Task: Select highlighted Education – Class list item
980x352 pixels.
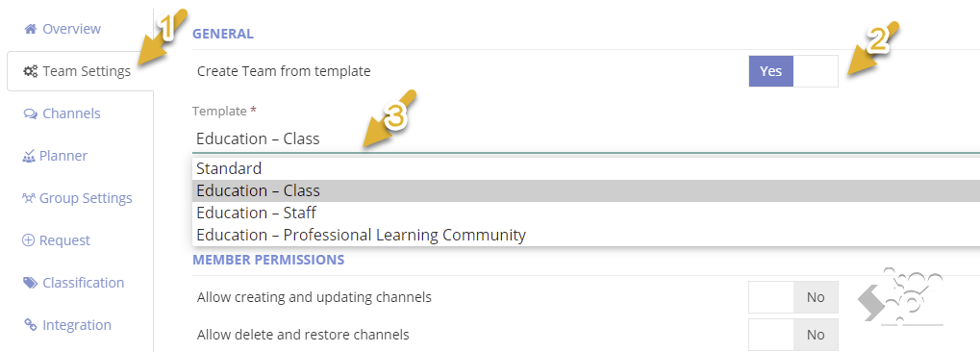Action: pos(586,190)
